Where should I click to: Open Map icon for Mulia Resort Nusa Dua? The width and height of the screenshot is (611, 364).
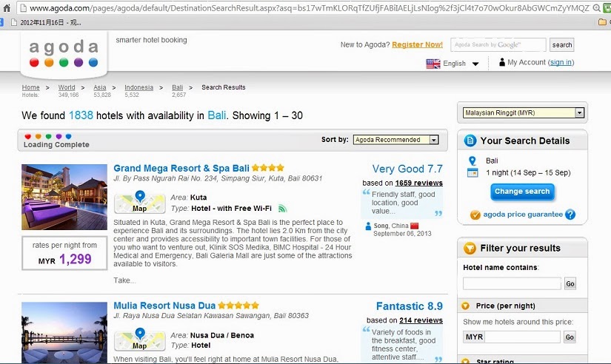(x=139, y=339)
